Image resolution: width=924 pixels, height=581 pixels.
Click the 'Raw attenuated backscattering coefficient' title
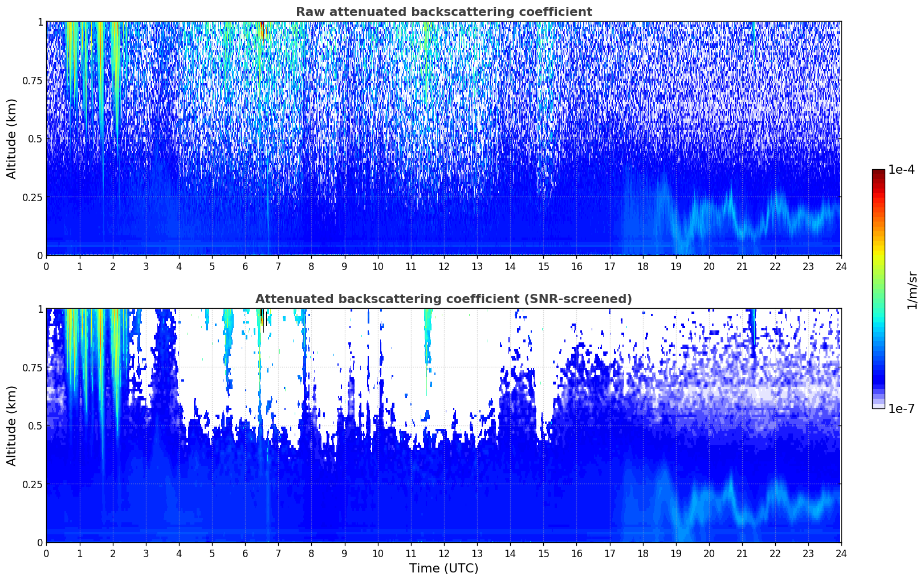443,12
